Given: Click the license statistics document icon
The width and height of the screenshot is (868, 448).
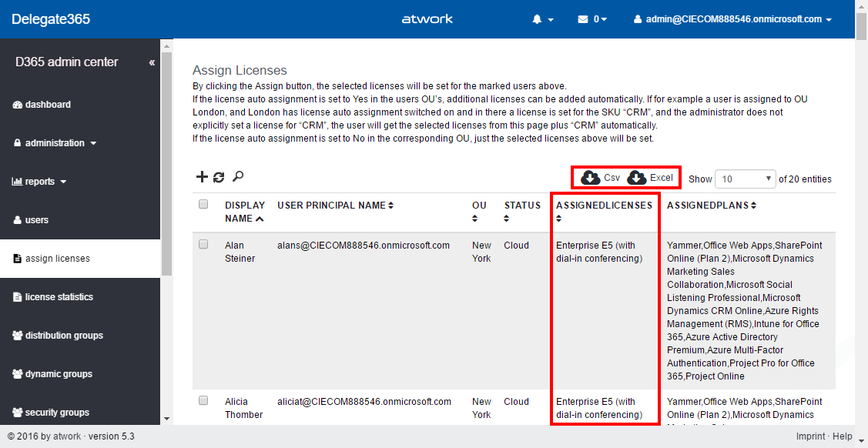Looking at the screenshot, I should coord(17,297).
